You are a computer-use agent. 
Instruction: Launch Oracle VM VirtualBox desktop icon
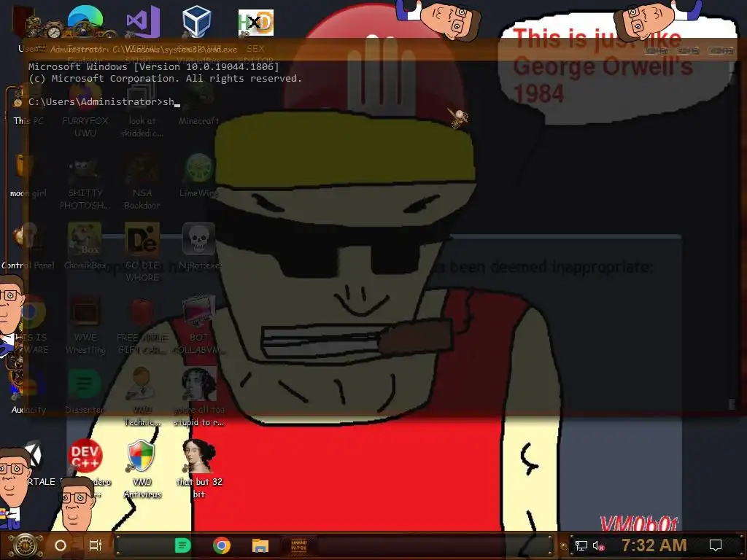[x=196, y=22]
